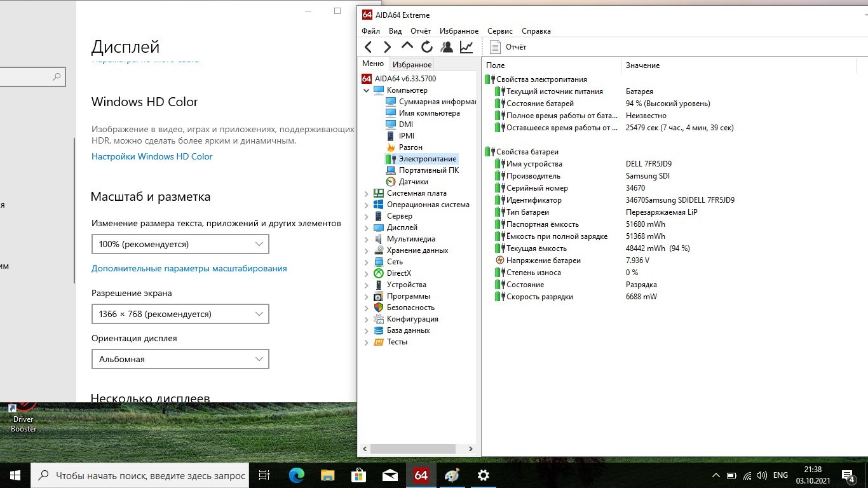Open the Сервис menu
Viewport: 868px width, 488px height.
click(500, 31)
